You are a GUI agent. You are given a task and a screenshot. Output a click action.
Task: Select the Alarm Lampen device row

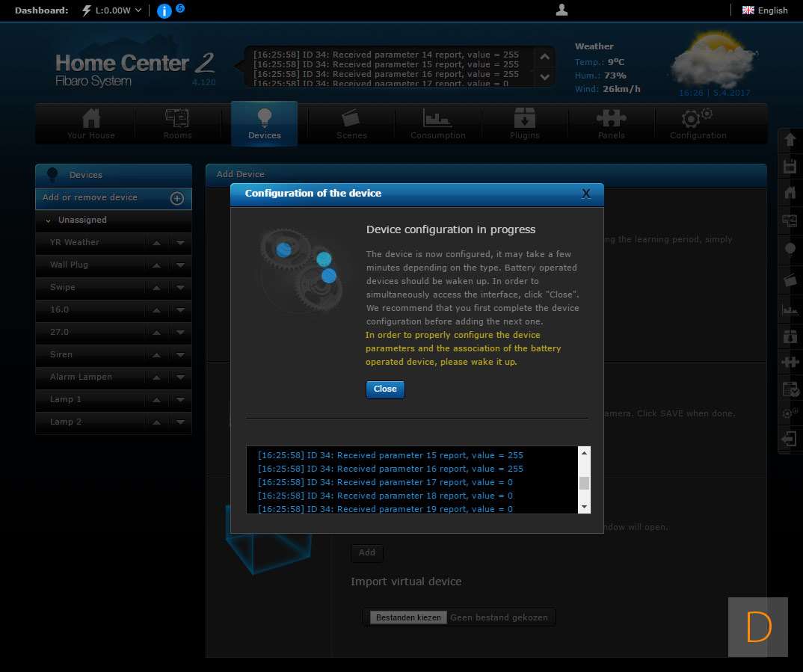click(113, 377)
